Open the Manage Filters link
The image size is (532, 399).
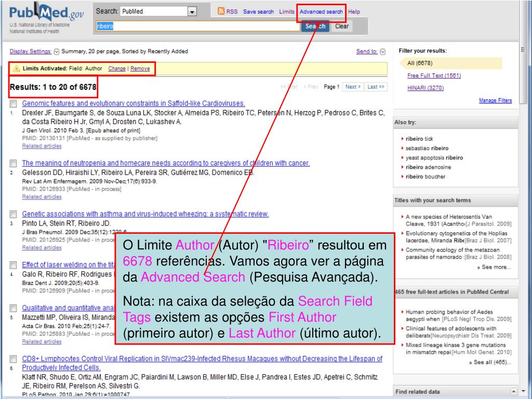point(495,100)
